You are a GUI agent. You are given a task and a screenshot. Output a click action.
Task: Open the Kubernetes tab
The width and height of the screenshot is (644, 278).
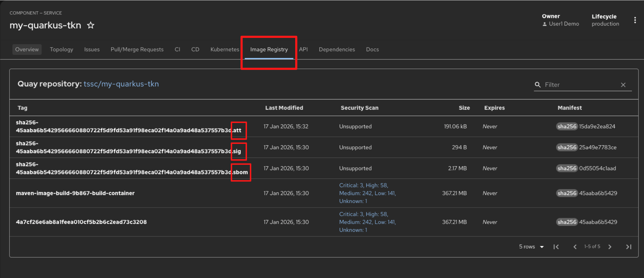[224, 49]
